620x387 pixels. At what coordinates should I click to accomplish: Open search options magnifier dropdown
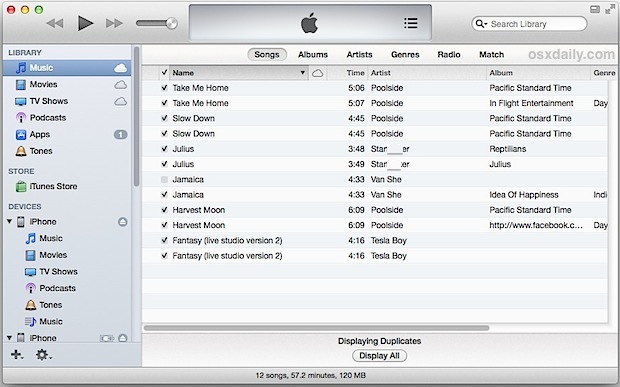click(481, 24)
